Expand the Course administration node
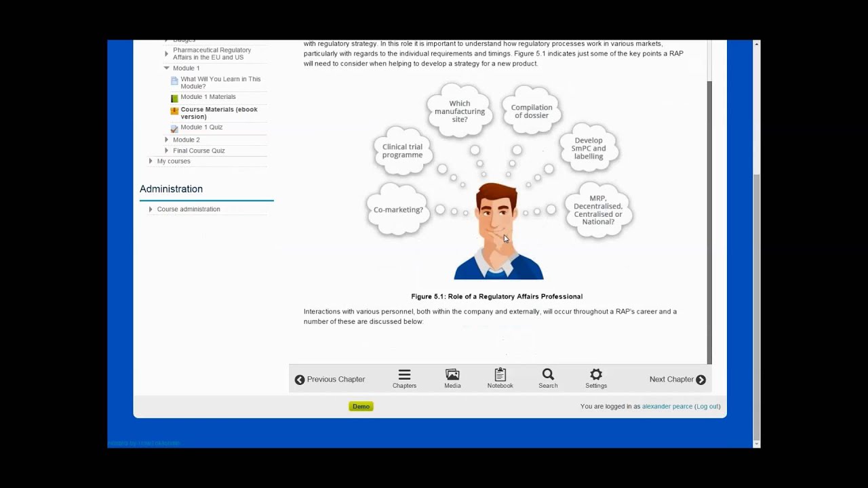 [151, 209]
